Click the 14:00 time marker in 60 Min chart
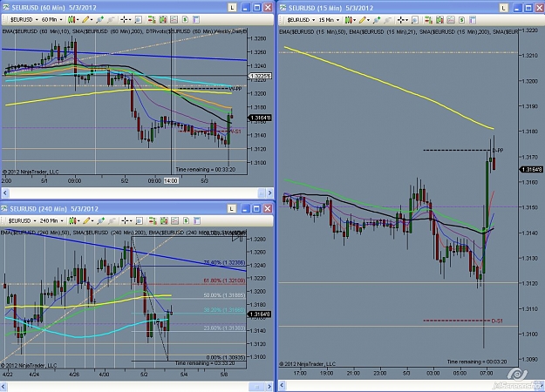Screen dimensions: 545x392 [171, 180]
